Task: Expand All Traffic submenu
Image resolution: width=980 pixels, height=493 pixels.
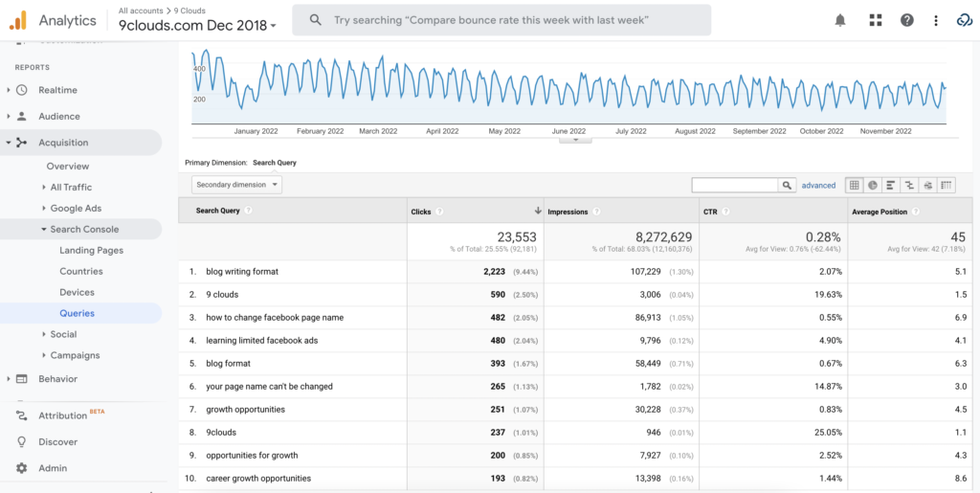Action: (x=44, y=187)
